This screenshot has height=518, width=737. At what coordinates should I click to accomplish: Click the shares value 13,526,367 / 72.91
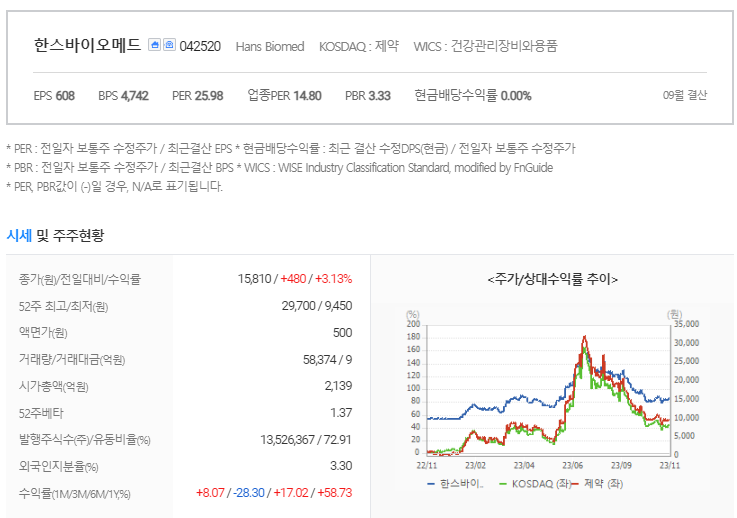306,440
